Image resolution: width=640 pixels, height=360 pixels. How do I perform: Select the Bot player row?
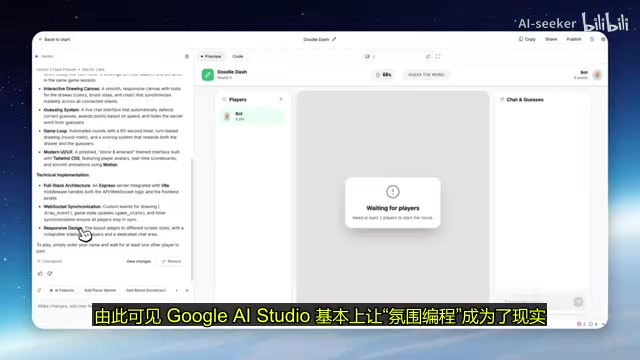click(252, 116)
